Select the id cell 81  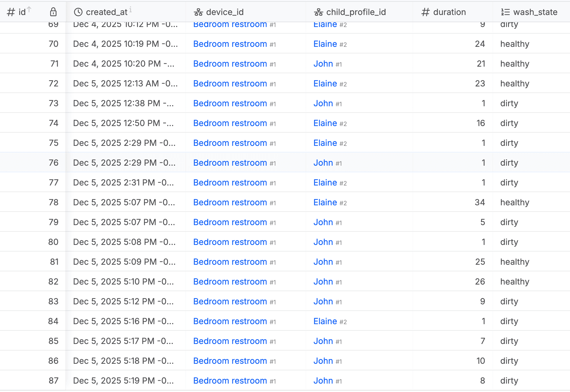[33, 262]
